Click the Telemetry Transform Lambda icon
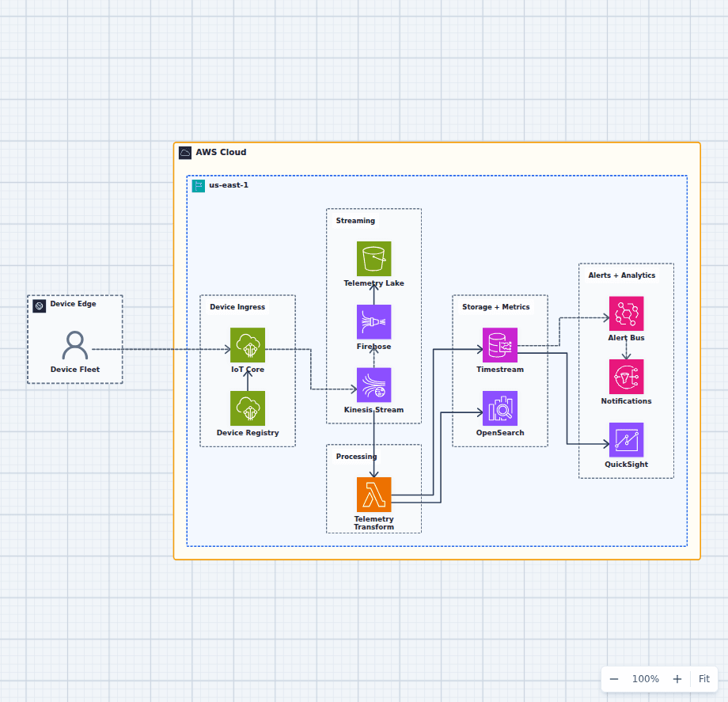Viewport: 728px width, 702px height. 373,495
